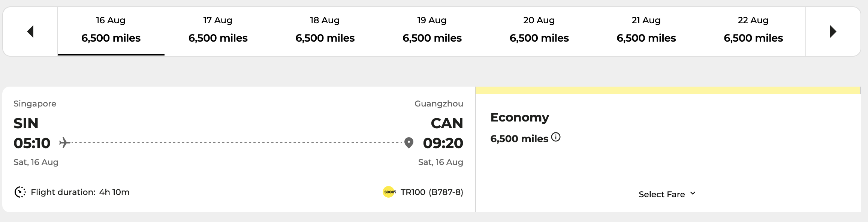
Task: Click the airplane departure icon
Action: click(x=64, y=143)
